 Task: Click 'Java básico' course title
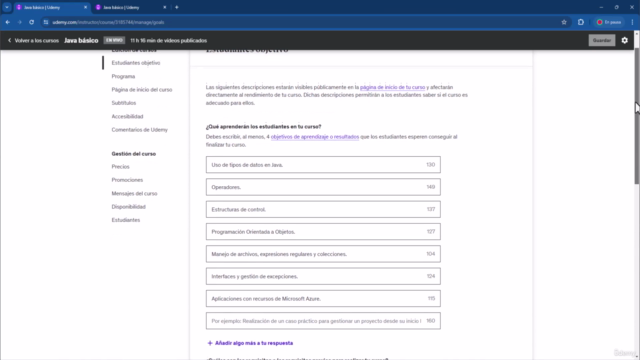point(81,40)
